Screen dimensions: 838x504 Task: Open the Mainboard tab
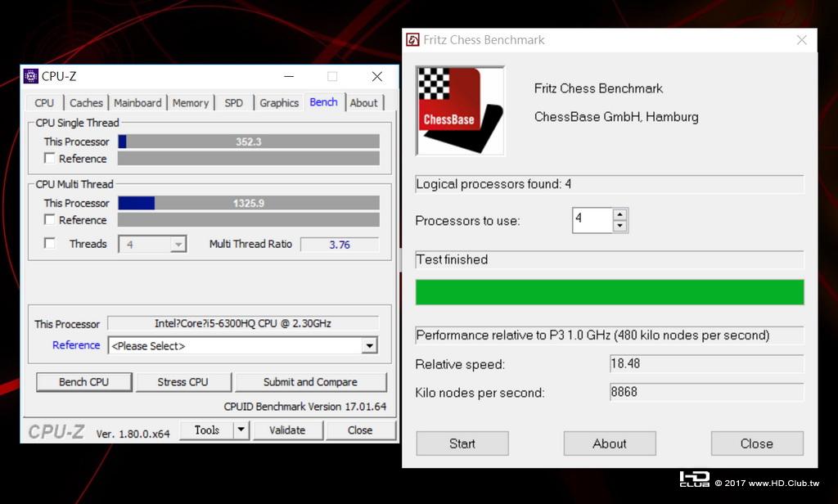[137, 102]
